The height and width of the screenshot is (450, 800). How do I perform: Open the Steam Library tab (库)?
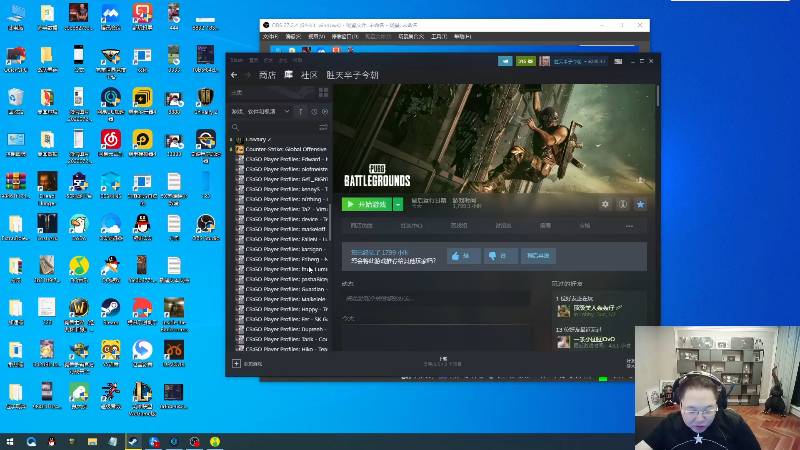289,75
